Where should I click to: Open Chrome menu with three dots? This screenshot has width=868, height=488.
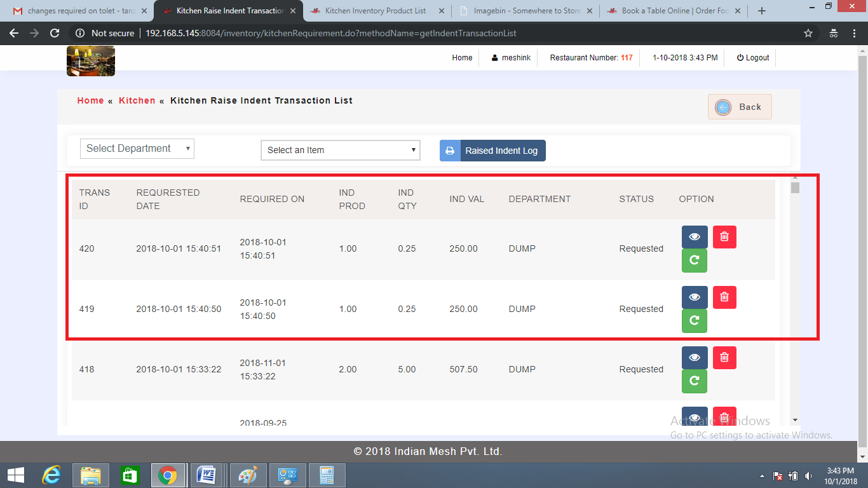[854, 33]
